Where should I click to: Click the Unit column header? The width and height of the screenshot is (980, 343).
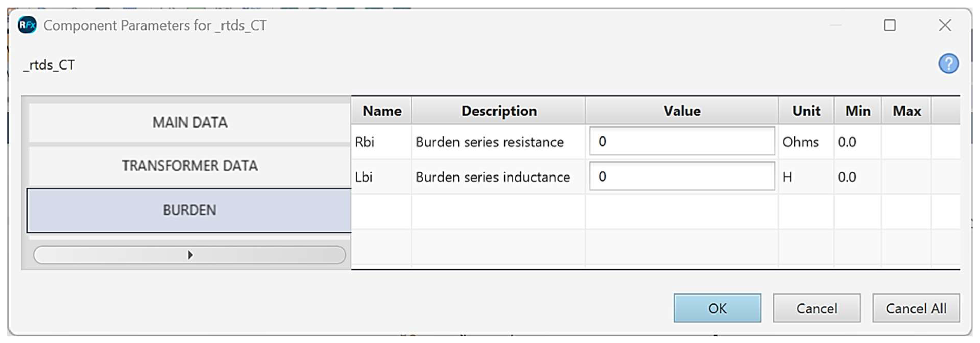pos(806,111)
